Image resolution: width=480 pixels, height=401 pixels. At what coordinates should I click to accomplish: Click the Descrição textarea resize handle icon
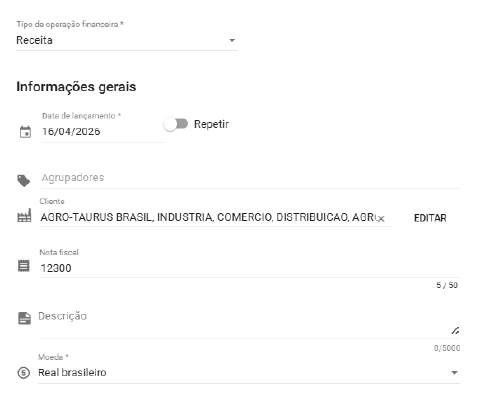pos(455,331)
